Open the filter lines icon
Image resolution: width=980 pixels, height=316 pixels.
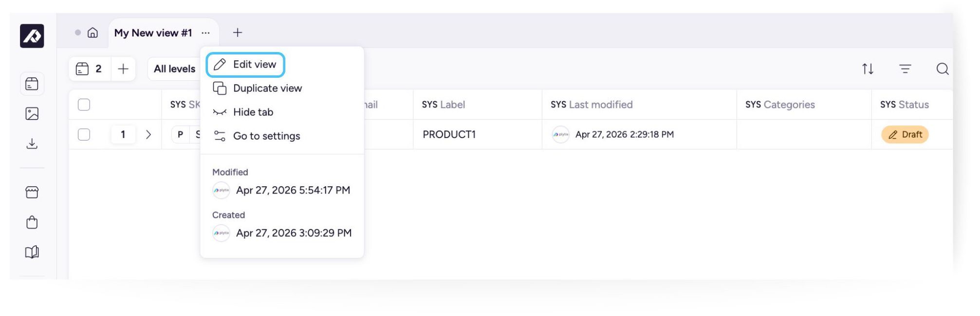click(x=905, y=69)
